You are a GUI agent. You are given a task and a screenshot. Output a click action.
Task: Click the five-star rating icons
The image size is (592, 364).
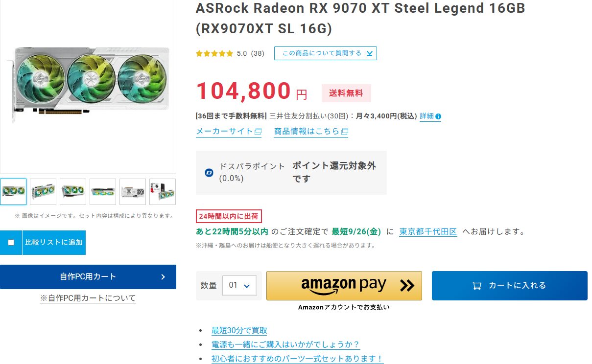coord(214,53)
